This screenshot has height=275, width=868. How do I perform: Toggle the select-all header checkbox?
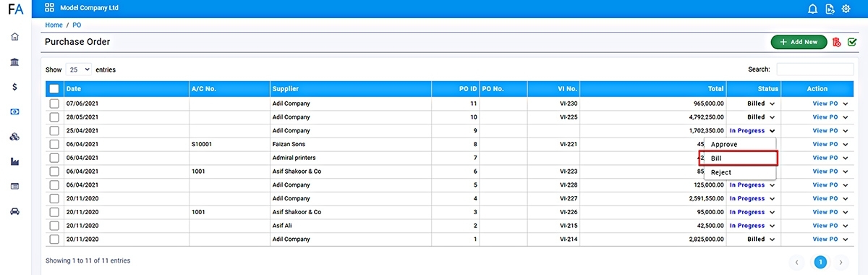coord(54,89)
